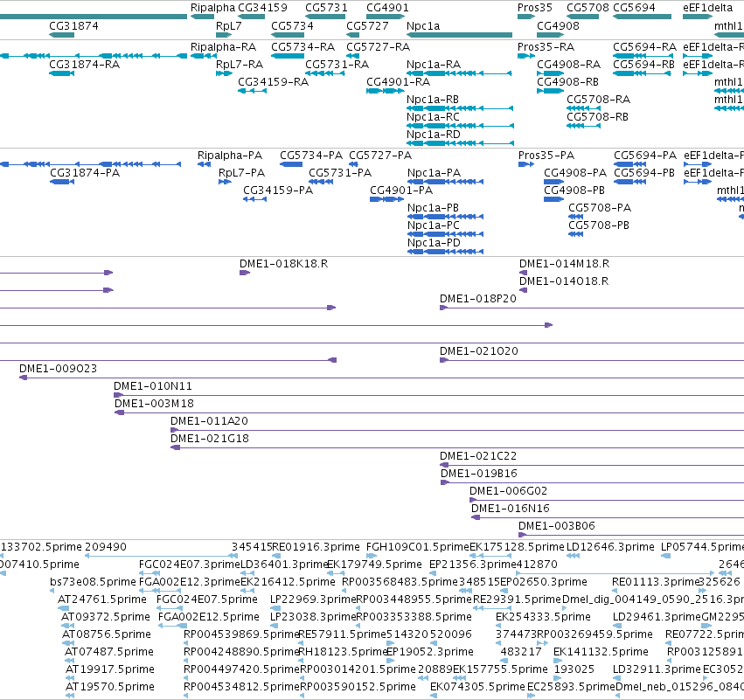Click the Pros35 gene label
The height and width of the screenshot is (700, 744).
(x=535, y=8)
